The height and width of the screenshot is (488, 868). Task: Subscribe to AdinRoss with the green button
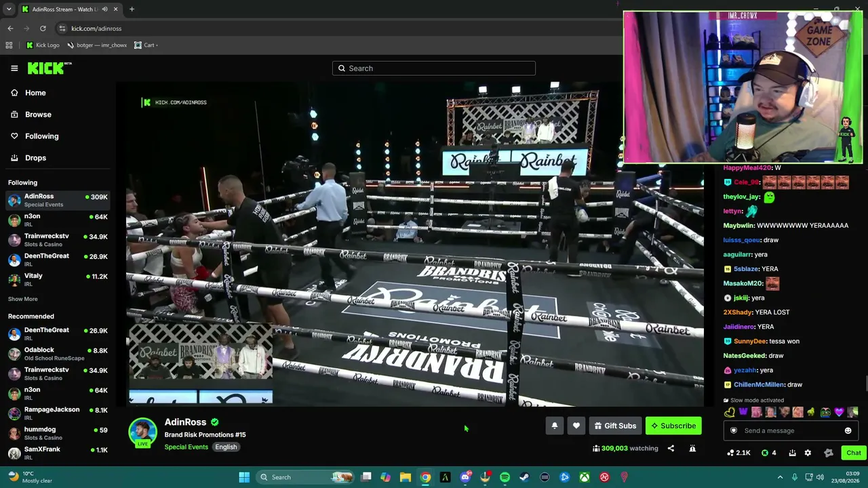[x=673, y=426]
